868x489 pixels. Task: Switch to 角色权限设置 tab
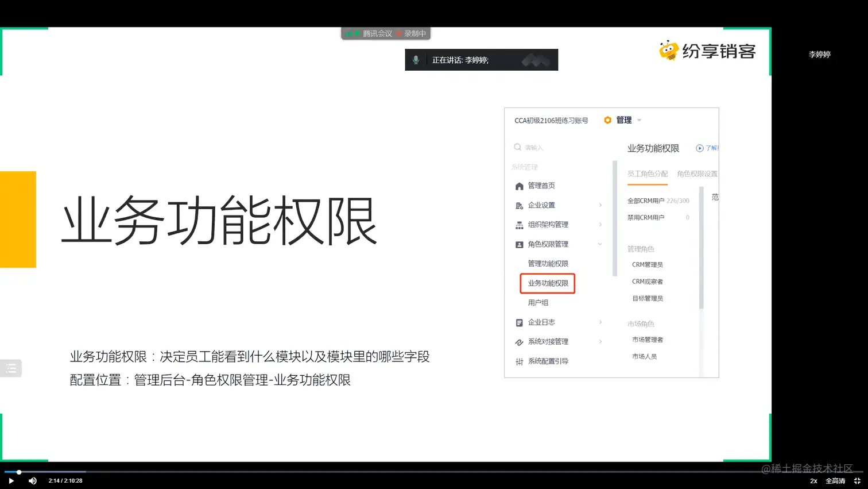[697, 174]
